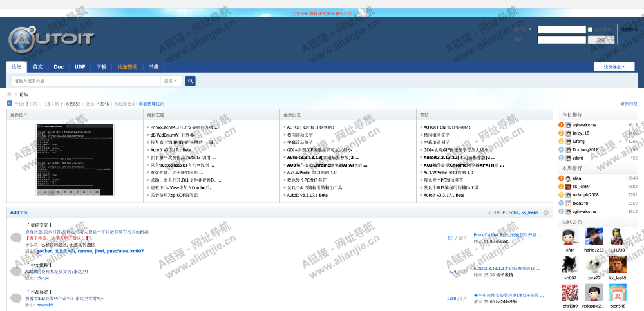Open moderator hzxymkb profile link
Image resolution: width=644 pixels, height=311 pixels.
pyautogui.click(x=45, y=305)
